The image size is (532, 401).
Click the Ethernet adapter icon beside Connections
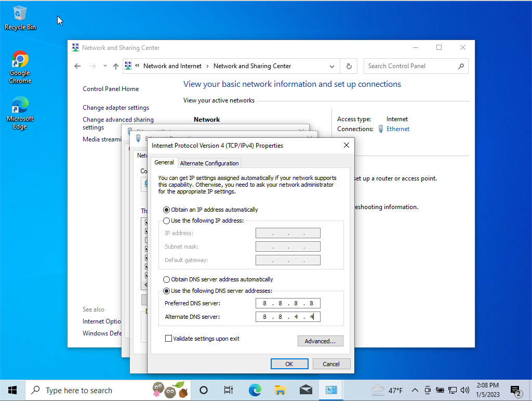381,129
